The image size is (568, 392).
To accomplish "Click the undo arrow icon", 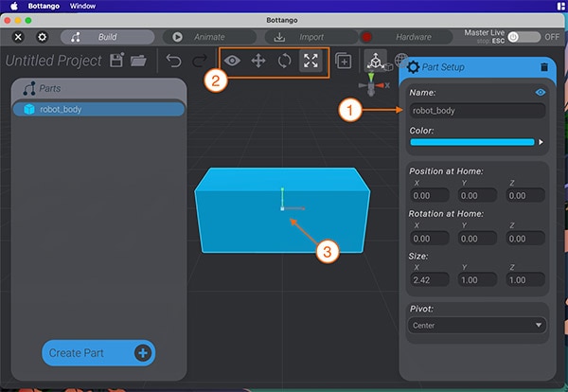I will (173, 61).
